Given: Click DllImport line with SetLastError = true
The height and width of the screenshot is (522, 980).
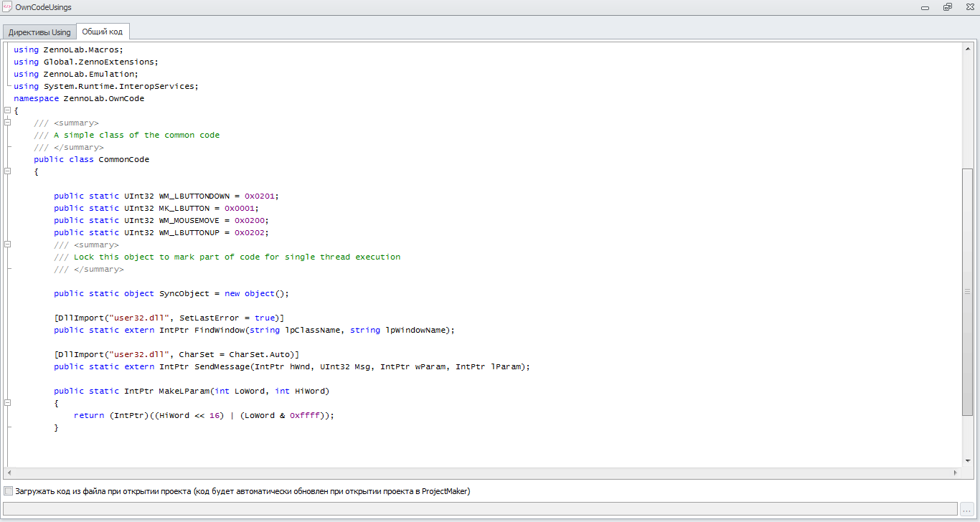Looking at the screenshot, I should click(x=169, y=318).
